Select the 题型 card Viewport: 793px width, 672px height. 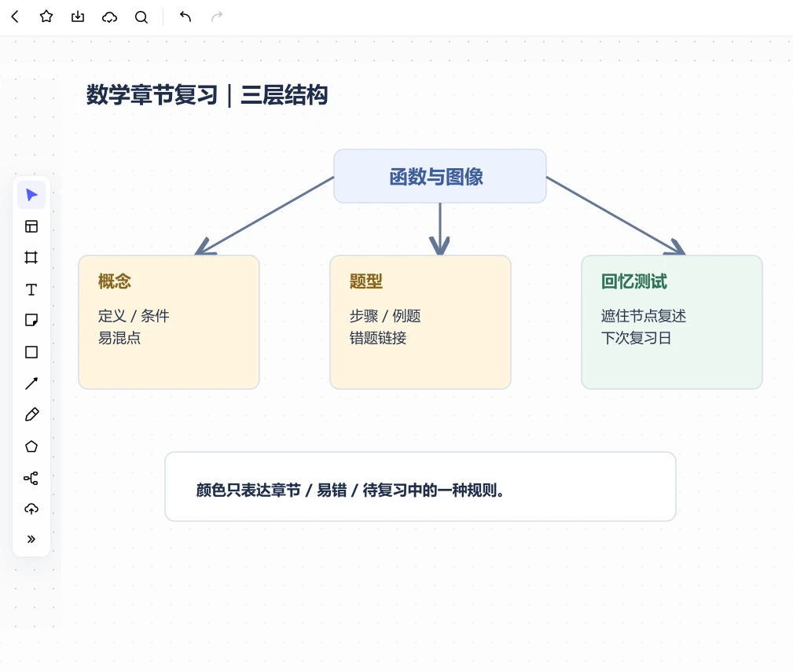pyautogui.click(x=420, y=322)
